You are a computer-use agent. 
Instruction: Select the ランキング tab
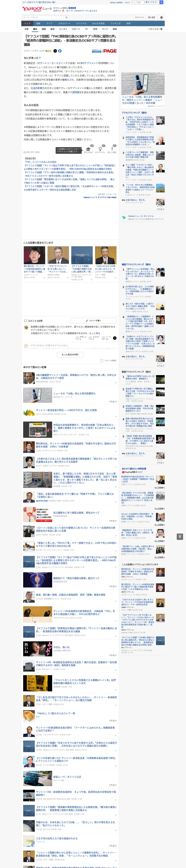tap(115, 24)
